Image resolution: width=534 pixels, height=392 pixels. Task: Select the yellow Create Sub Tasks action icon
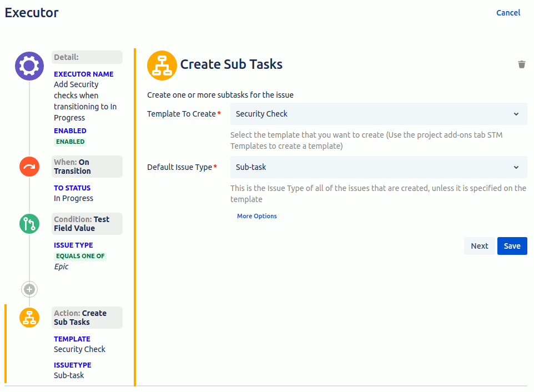29,317
